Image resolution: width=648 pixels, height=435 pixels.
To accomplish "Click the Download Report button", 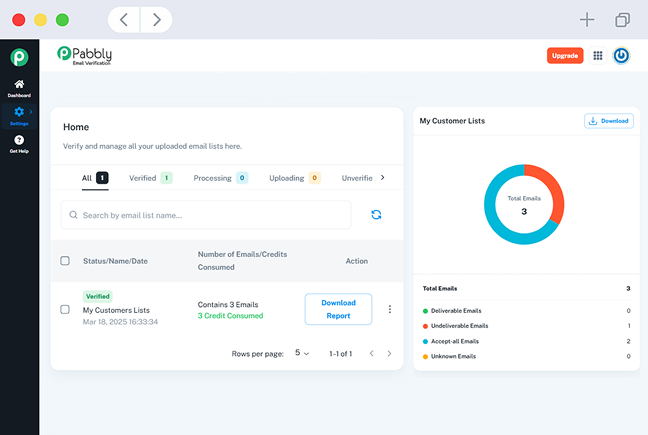I will [x=338, y=309].
